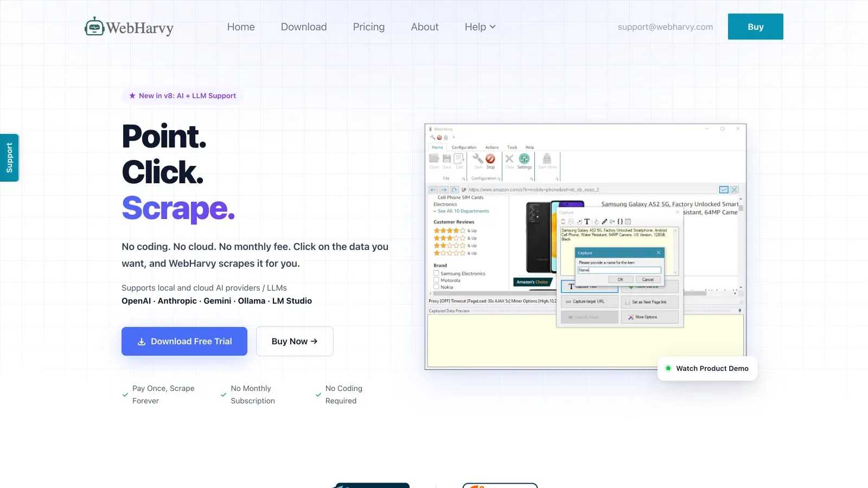Viewport: 868px width, 488px height.
Task: Click the Samsung Galaxy A52 5G product title
Action: 669,204
